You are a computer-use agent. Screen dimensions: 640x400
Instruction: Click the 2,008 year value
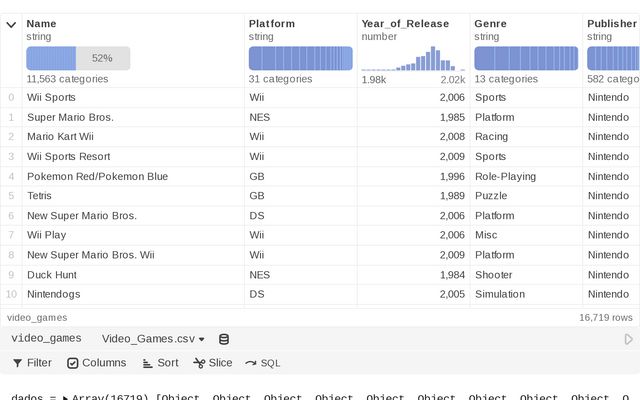(x=452, y=137)
